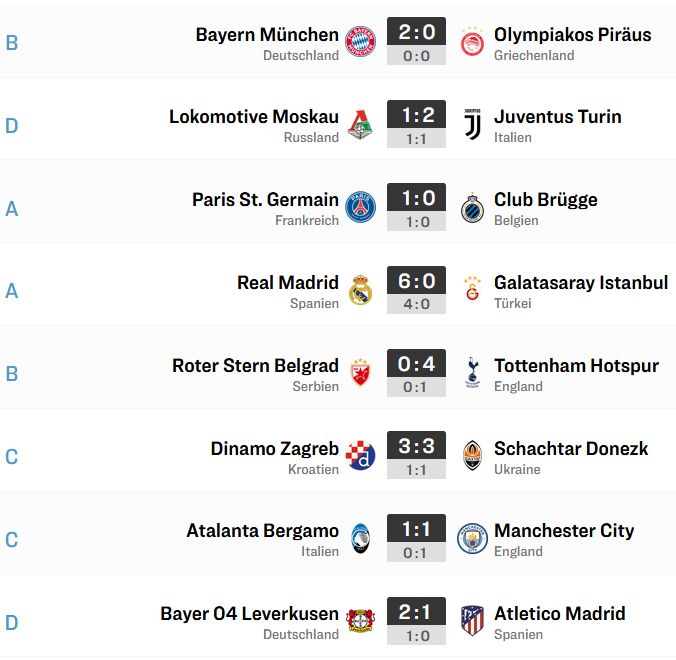This screenshot has width=676, height=660.
Task: Open the Real Madrid 6:0 score box
Action: [416, 290]
